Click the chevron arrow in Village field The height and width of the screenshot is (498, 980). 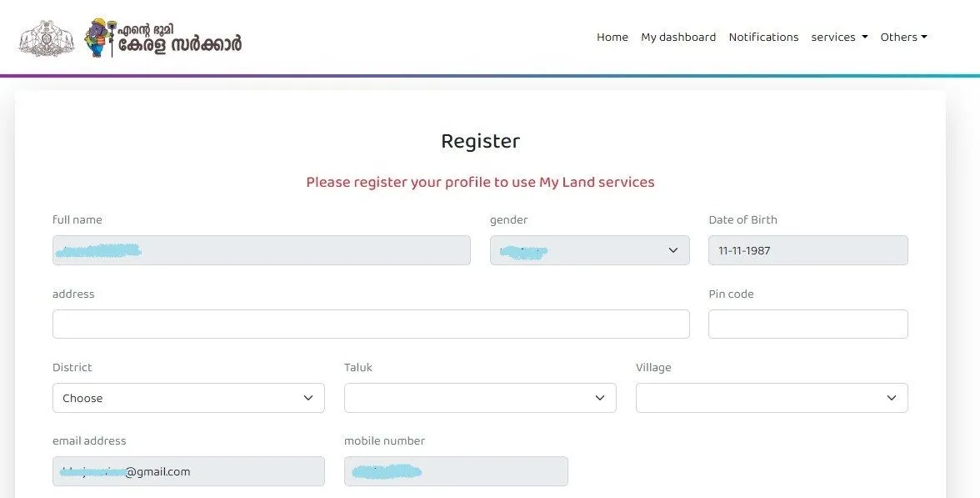[892, 398]
